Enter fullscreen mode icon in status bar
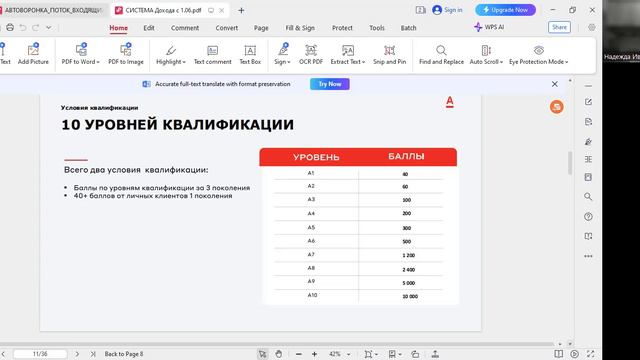This screenshot has width=640, height=360. [591, 354]
